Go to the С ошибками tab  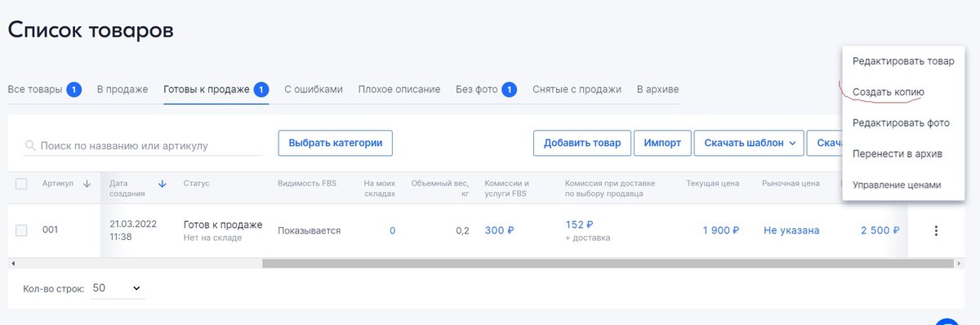pyautogui.click(x=314, y=89)
